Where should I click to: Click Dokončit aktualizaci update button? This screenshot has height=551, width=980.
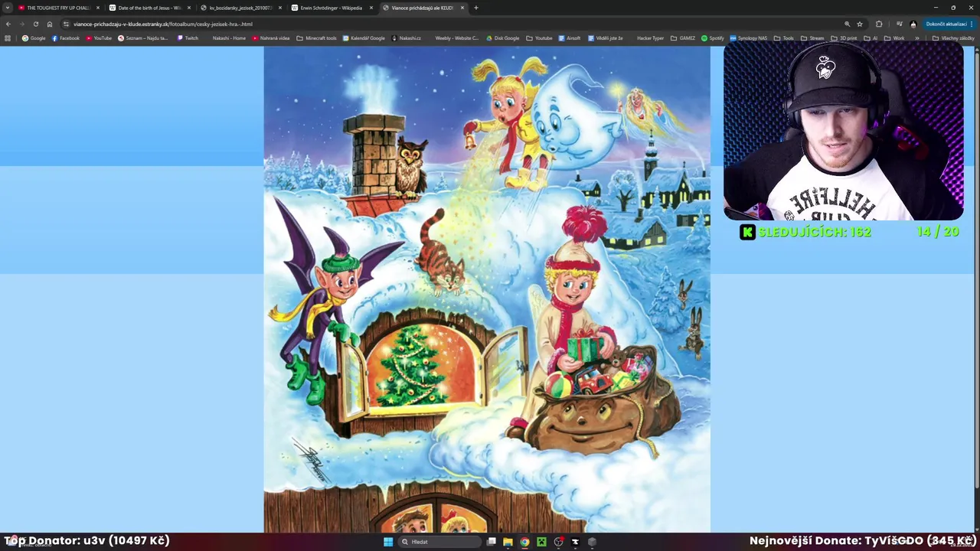949,24
